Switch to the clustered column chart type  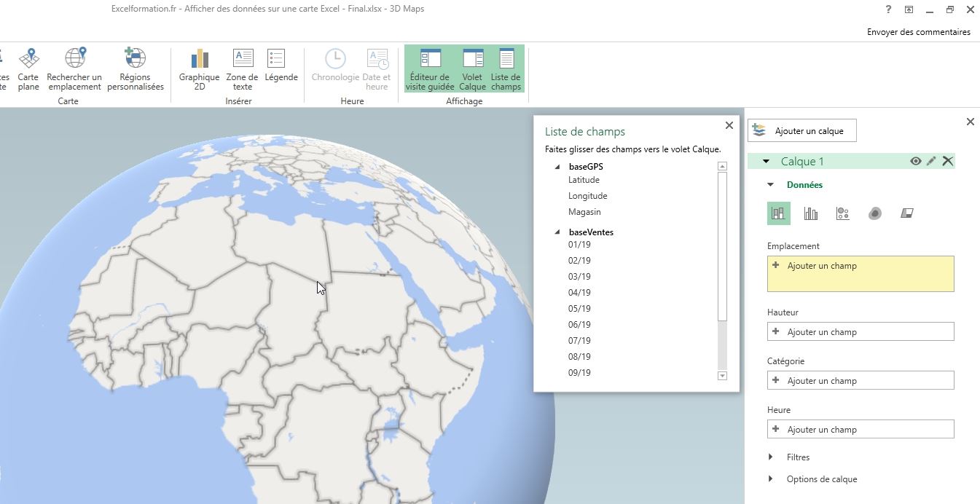(810, 213)
